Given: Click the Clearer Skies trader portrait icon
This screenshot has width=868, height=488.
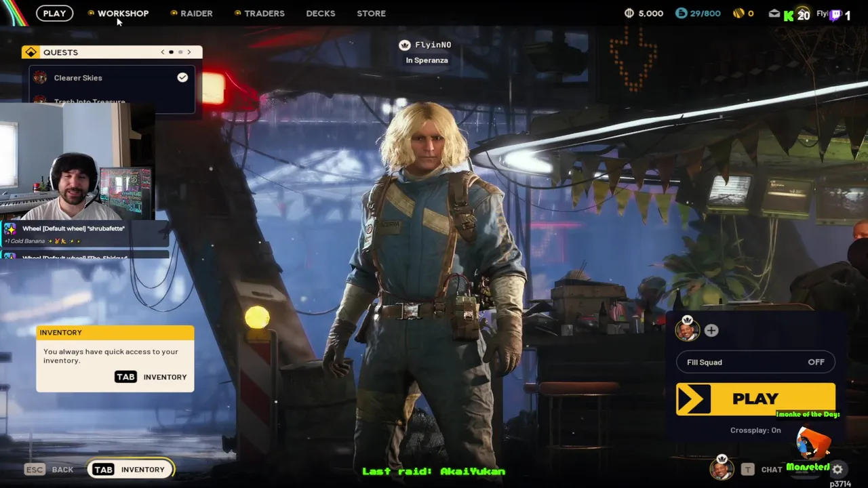Looking at the screenshot, I should 41,78.
